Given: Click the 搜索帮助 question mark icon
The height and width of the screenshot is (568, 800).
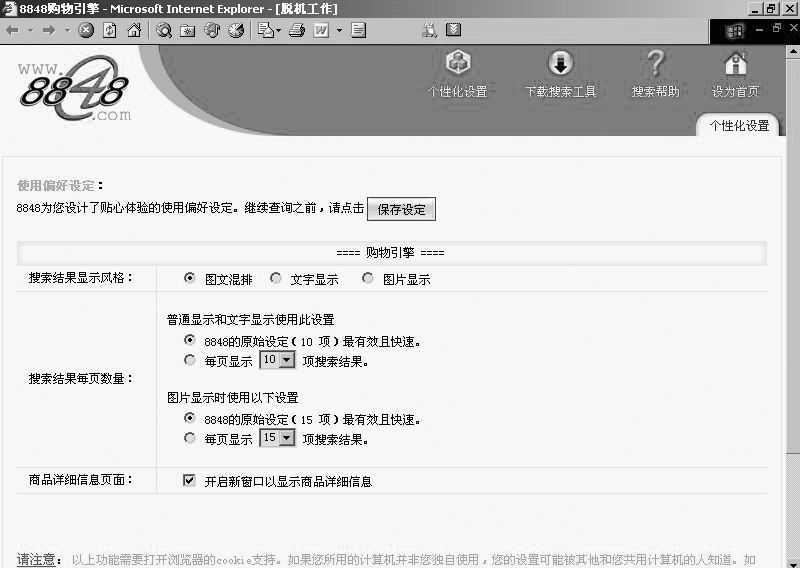Looking at the screenshot, I should point(655,64).
